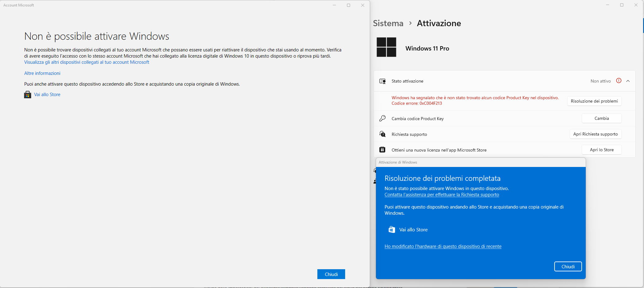Collapse the Stato attivazione section chevron

(628, 81)
